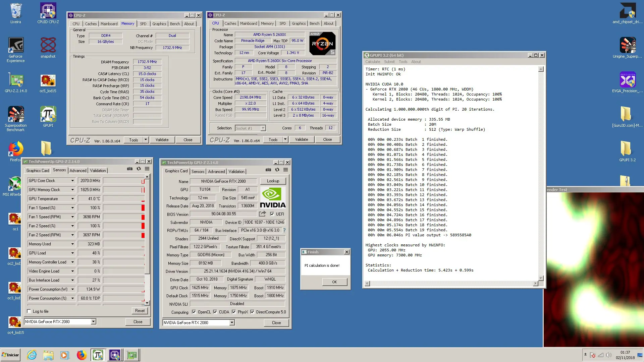The image size is (644, 362).
Task: Open oc1 desktop file
Action: pyautogui.click(x=15, y=222)
